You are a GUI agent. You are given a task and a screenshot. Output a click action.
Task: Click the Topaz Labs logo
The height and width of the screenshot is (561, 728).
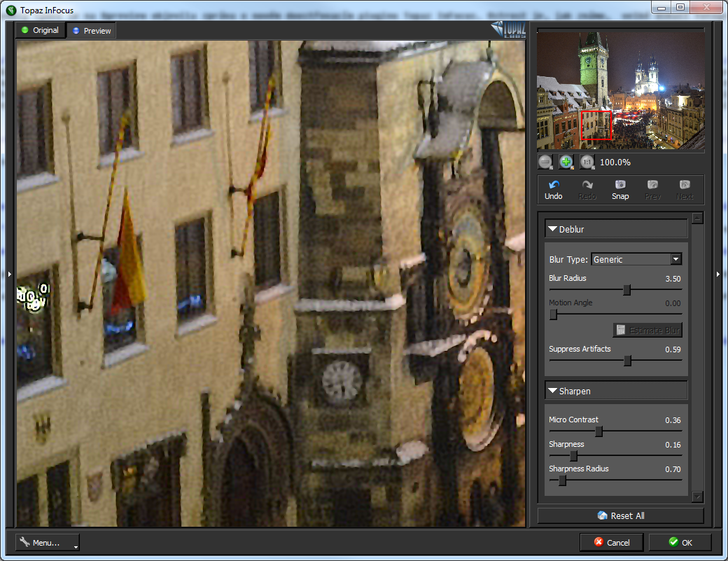[x=509, y=29]
